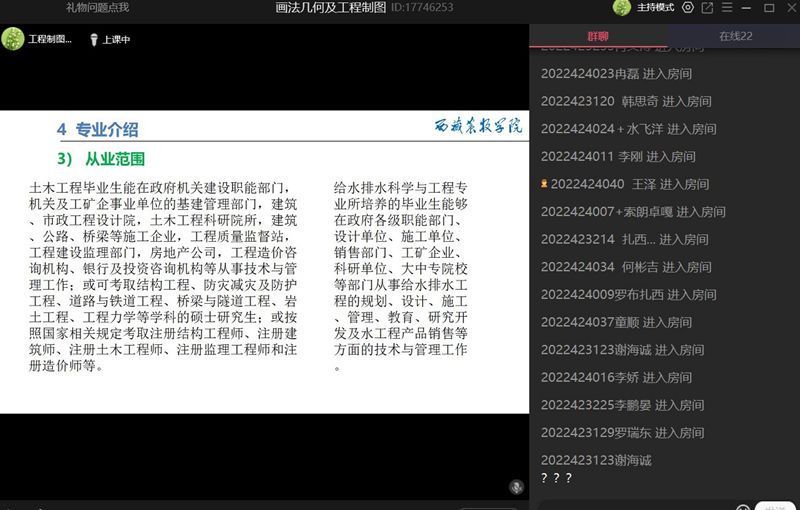Screen dimensions: 800x510
Task: Select the ? ? ? chat message
Action: click(x=555, y=479)
